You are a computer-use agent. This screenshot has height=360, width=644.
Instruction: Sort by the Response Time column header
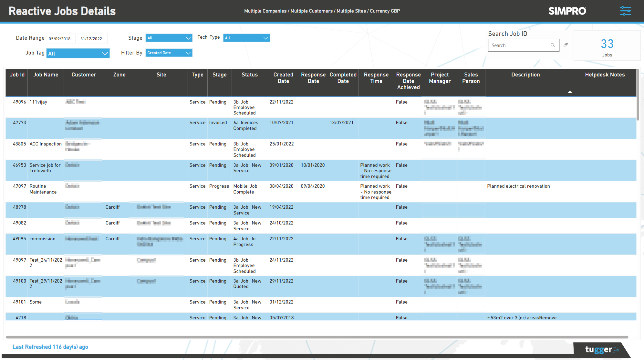point(376,78)
